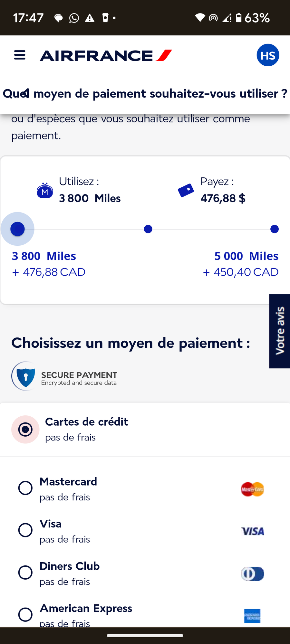Open the hamburger navigation menu
Image resolution: width=290 pixels, height=644 pixels.
(x=20, y=55)
